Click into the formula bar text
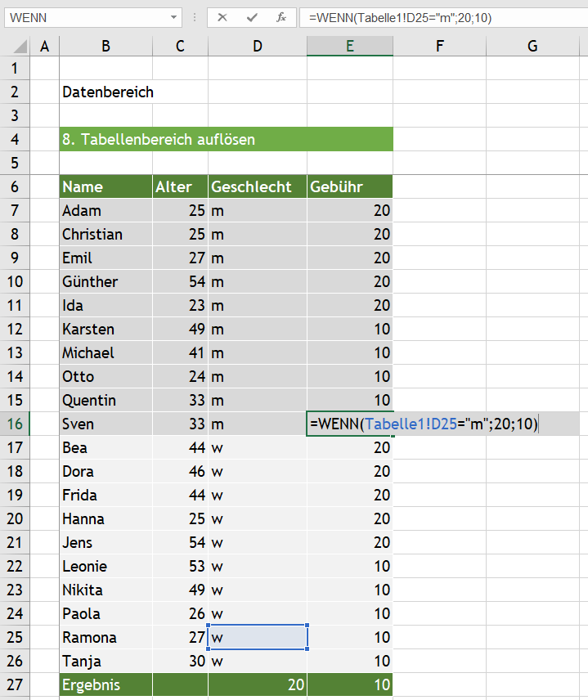The height and width of the screenshot is (700, 588). point(442,17)
